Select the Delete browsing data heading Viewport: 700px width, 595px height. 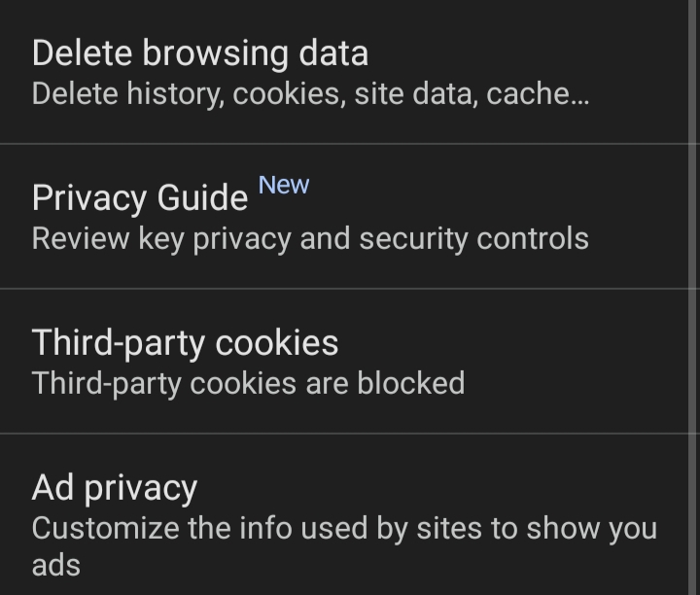click(200, 52)
